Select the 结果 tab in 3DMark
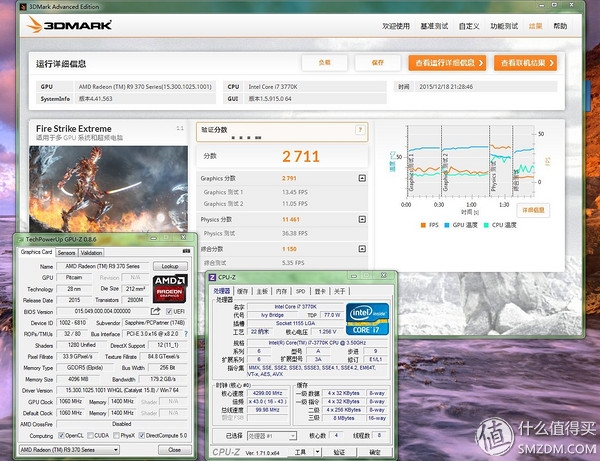 pos(535,26)
